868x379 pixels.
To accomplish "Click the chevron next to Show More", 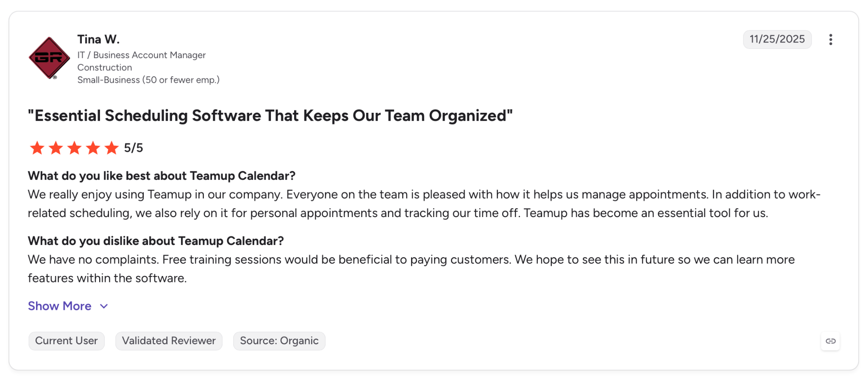I will point(104,307).
